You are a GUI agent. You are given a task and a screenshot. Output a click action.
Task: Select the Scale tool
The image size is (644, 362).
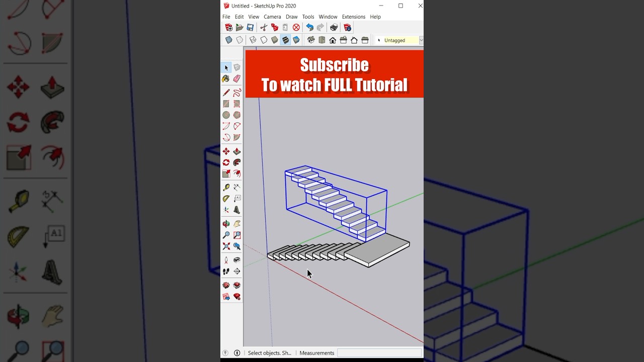pos(226,173)
